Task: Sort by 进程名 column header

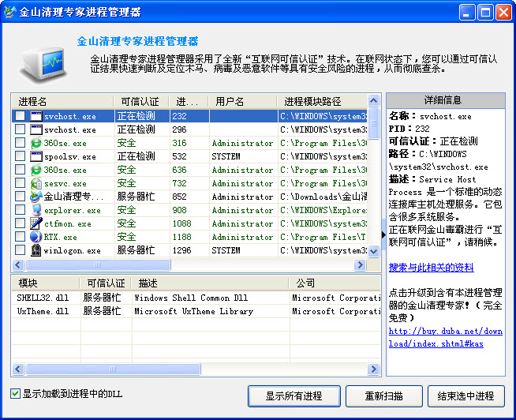Action: tap(62, 102)
